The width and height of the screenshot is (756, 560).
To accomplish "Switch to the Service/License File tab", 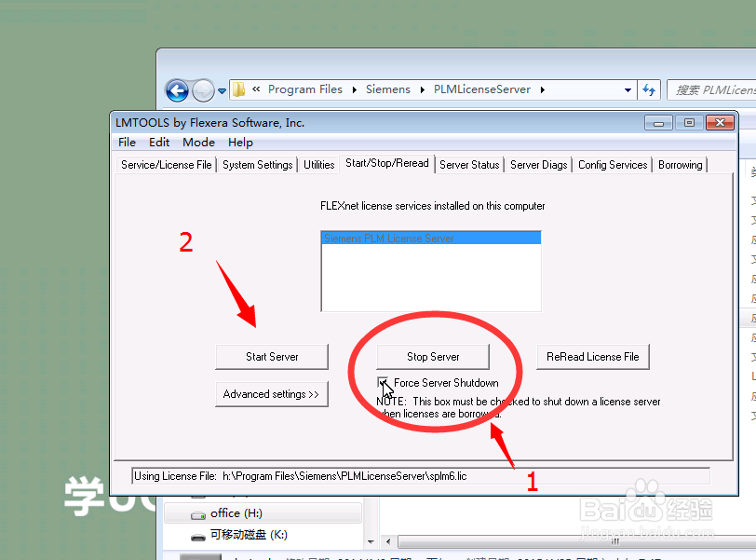I will [x=167, y=165].
